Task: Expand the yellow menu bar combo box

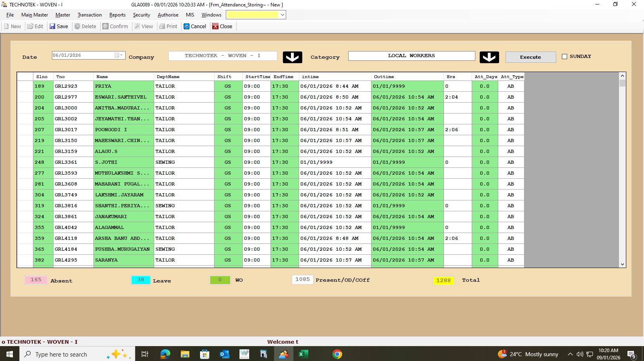Action: [283, 15]
